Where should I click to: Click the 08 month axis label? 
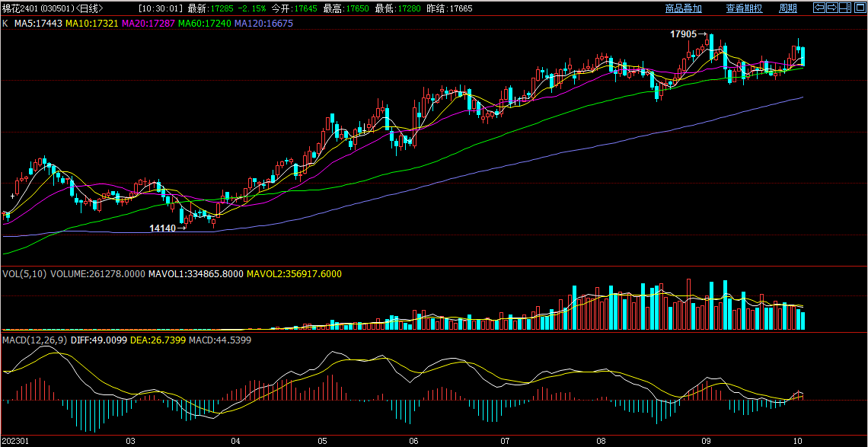(x=602, y=442)
